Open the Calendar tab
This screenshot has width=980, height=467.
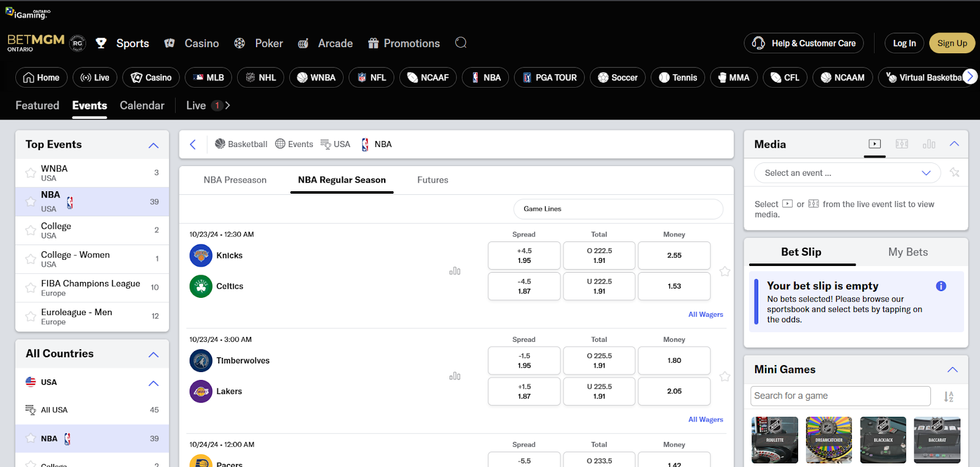[142, 105]
